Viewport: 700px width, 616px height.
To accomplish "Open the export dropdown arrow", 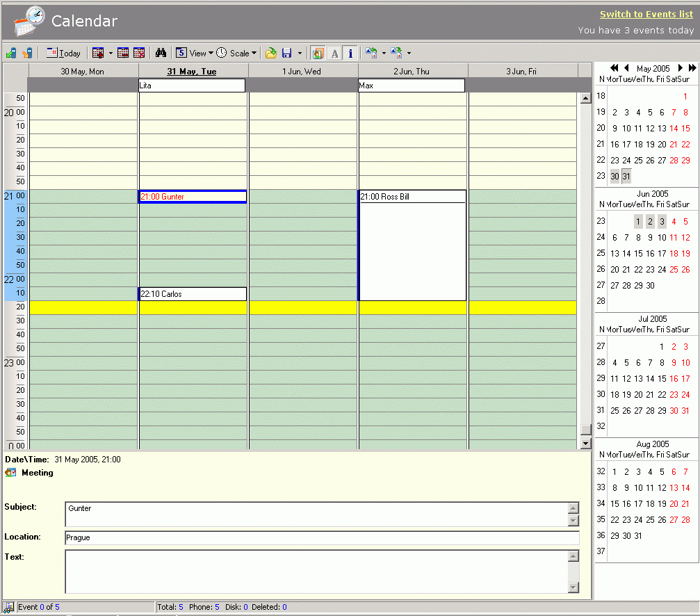I will coord(409,53).
